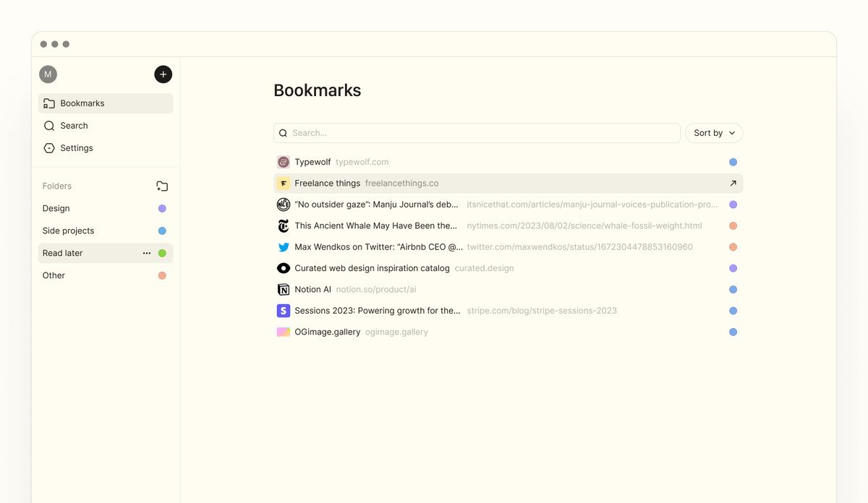This screenshot has height=503, width=868.
Task: Expand the Sort by dropdown
Action: click(x=714, y=133)
